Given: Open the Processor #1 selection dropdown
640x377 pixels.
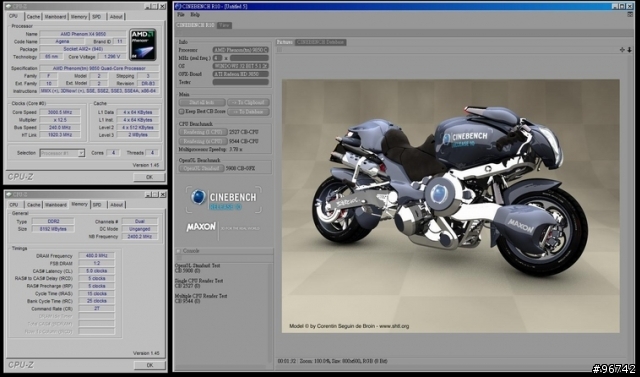Looking at the screenshot, I should [62, 153].
